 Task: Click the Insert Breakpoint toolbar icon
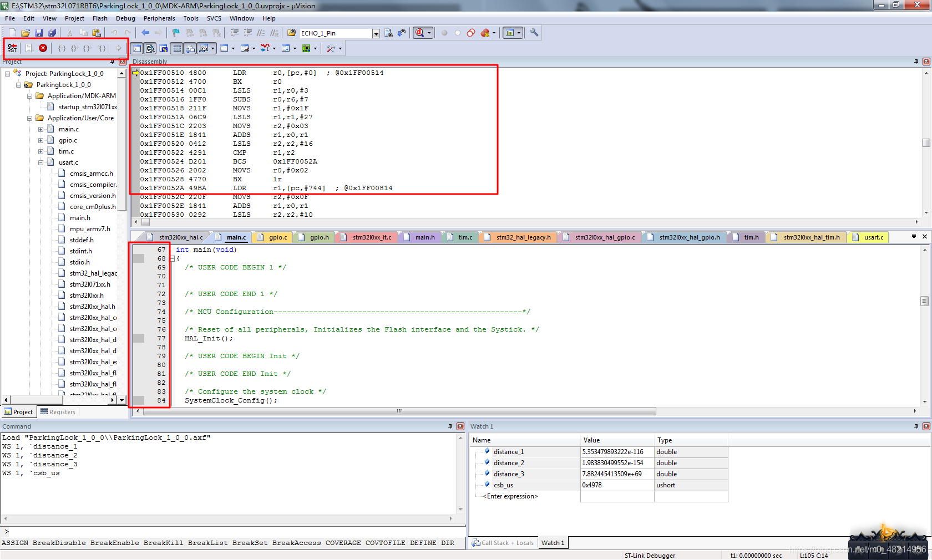(x=444, y=33)
